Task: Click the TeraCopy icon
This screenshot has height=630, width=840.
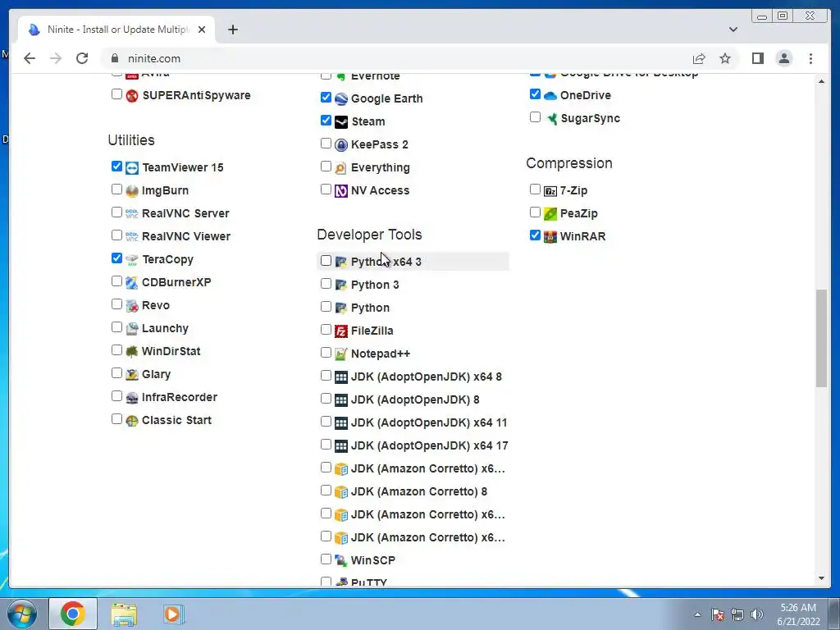Action: [x=132, y=260]
